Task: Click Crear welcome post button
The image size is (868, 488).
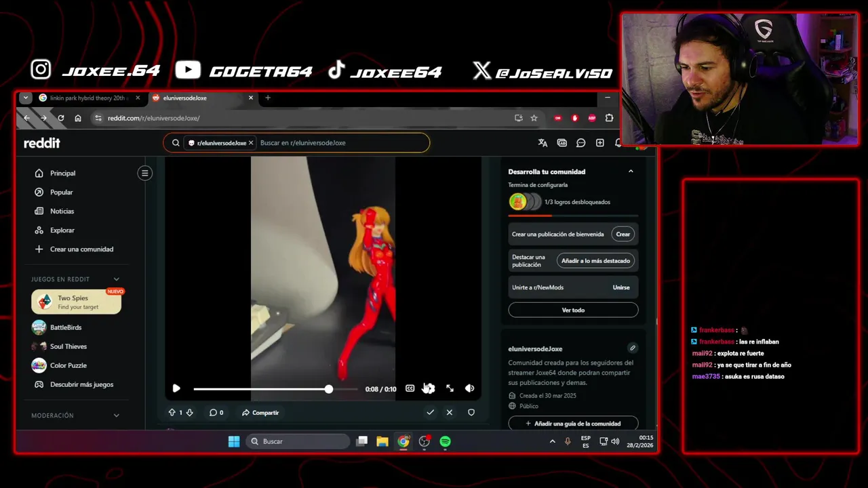Action: (623, 235)
